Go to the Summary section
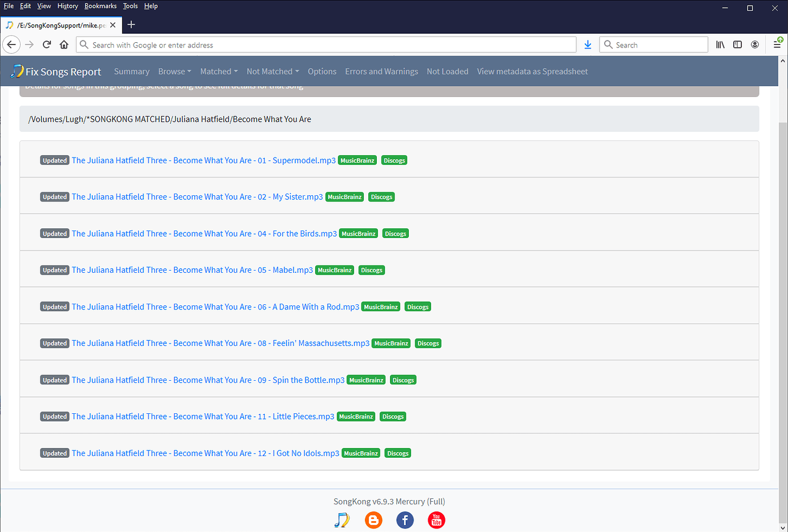This screenshot has height=532, width=788. tap(131, 71)
